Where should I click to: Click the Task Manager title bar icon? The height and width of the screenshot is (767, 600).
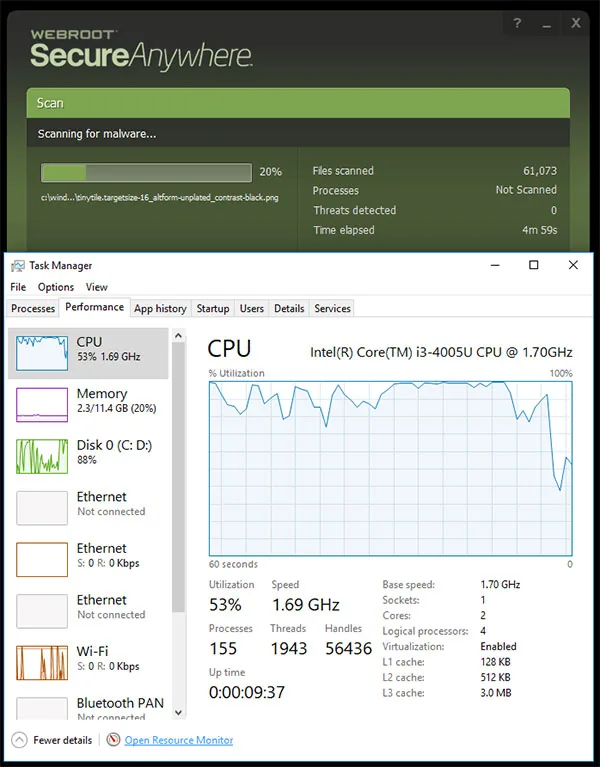18,266
